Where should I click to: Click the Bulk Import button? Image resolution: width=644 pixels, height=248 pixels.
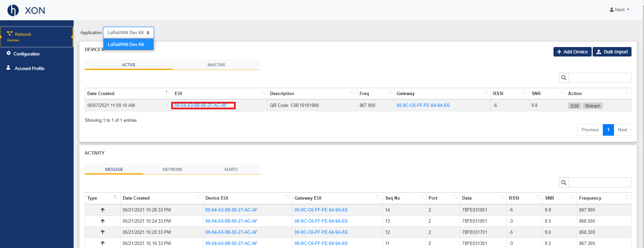click(612, 52)
